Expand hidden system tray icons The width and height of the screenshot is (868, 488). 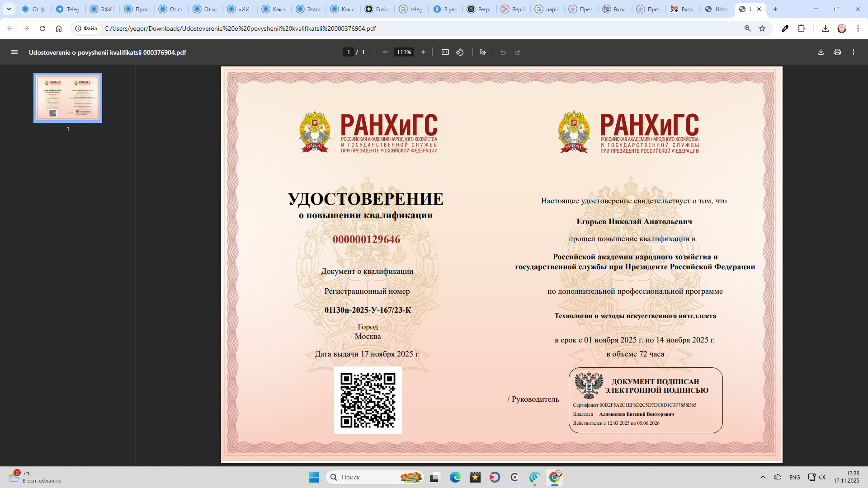763,477
